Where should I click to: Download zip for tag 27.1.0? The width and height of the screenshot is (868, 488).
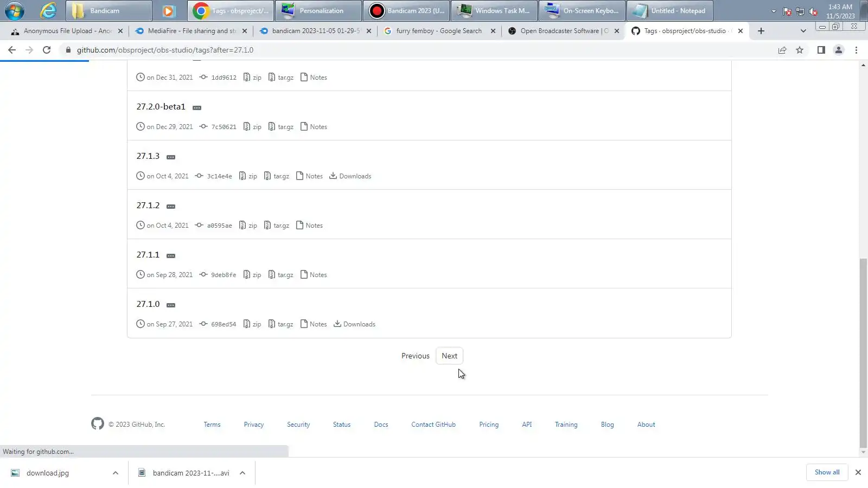pos(252,324)
